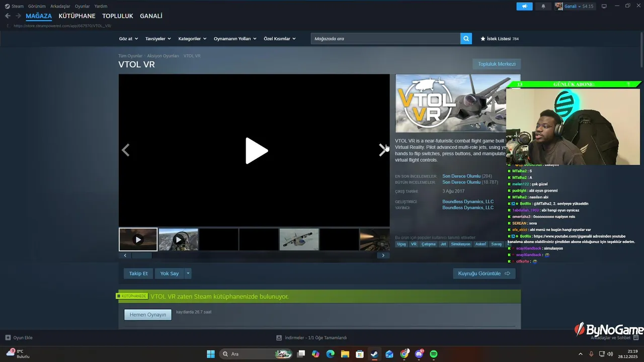
Task: Show previous media with left arrow on video
Action: tap(126, 150)
